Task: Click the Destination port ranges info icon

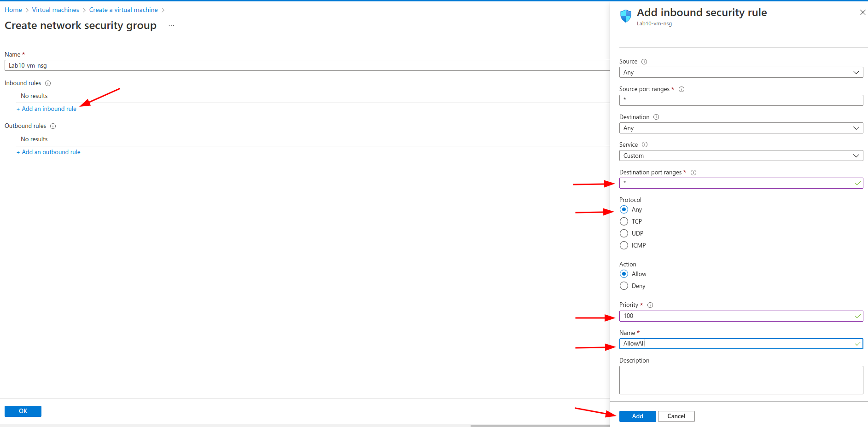Action: [x=693, y=173]
